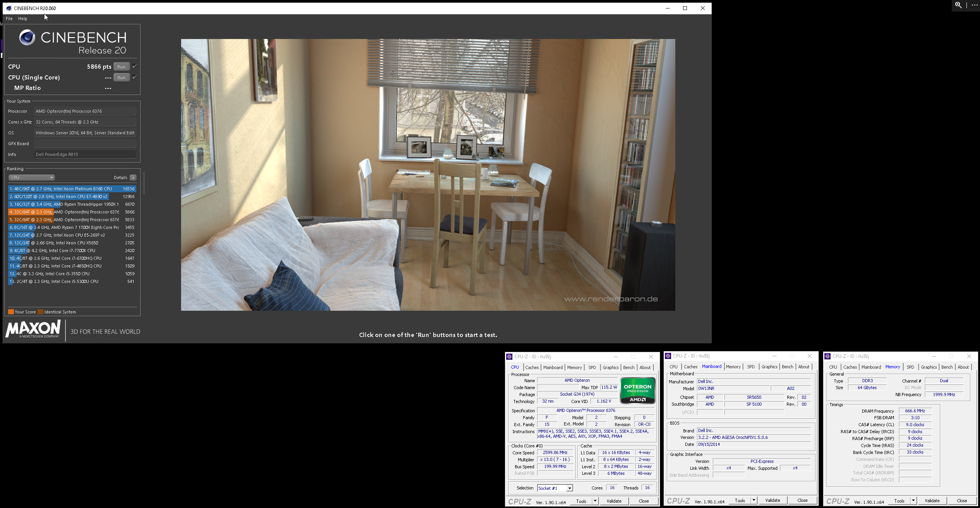Expand Tools dropdown arrow in CPU-Z Memory window

(913, 501)
